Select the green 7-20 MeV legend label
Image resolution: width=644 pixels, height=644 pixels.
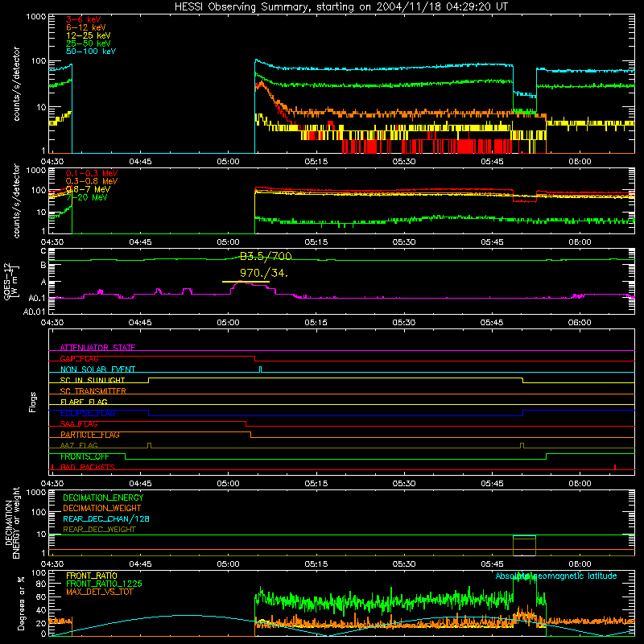coord(87,197)
